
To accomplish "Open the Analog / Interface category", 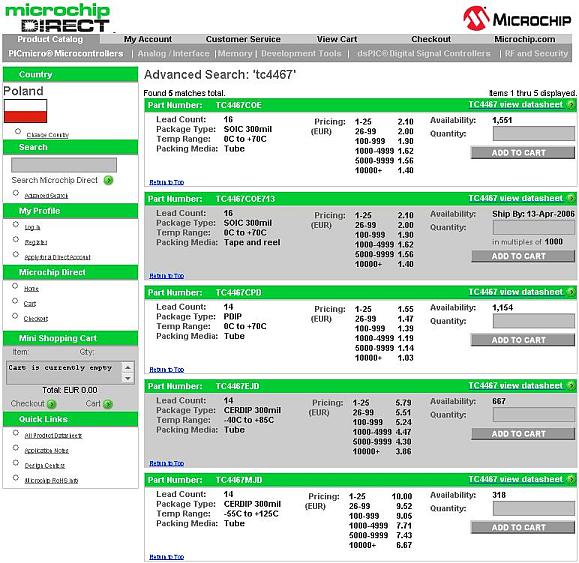I will [174, 54].
